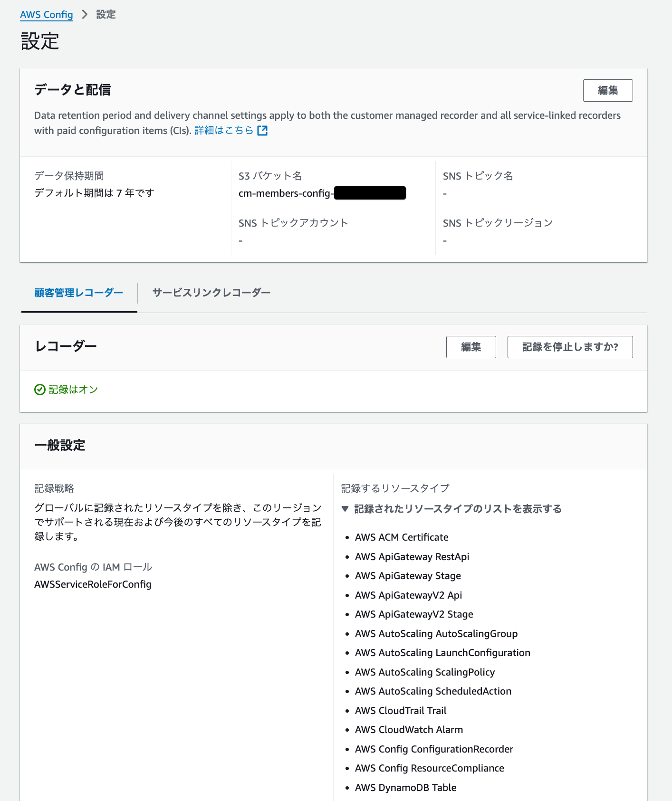Click the AWS ApiGateway RestApi list item
The image size is (672, 801).
412,557
